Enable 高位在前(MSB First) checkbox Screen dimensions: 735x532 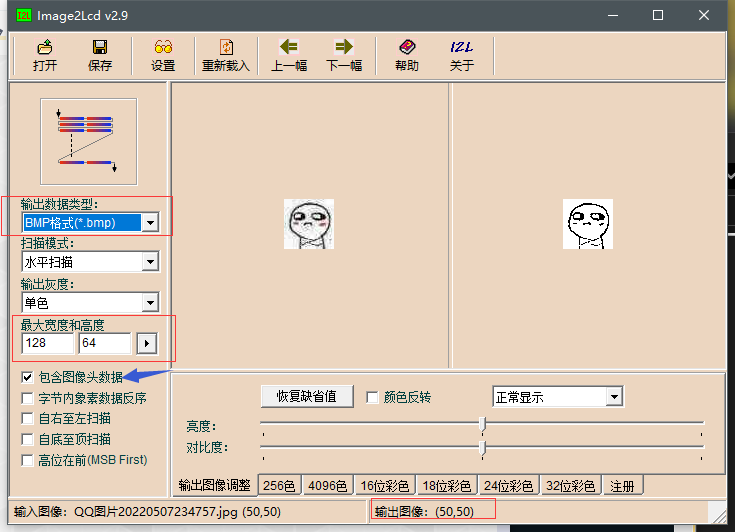[x=27, y=460]
